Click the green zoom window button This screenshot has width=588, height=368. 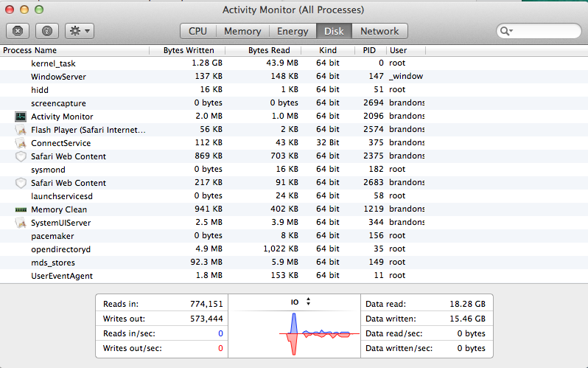tap(39, 10)
